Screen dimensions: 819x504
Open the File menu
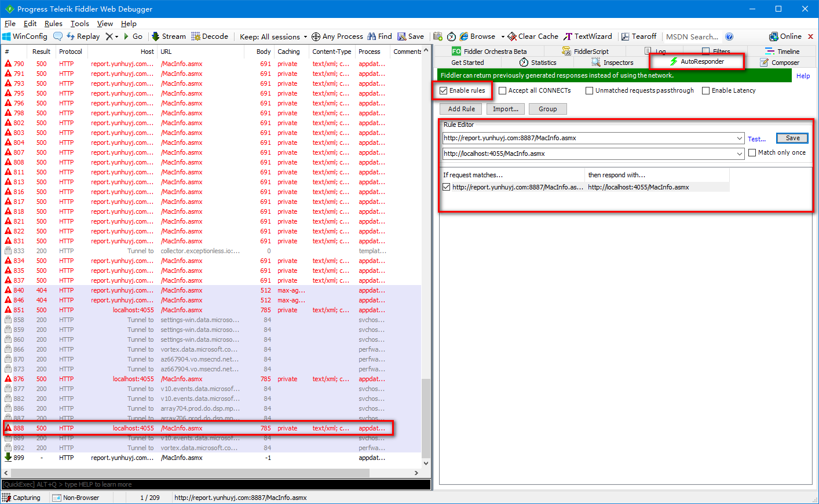(x=10, y=24)
